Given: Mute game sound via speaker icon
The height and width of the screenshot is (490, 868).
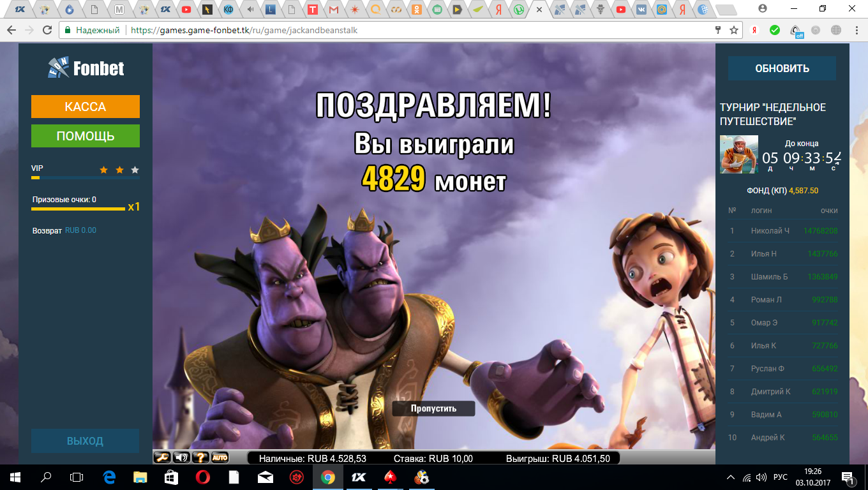Looking at the screenshot, I should coord(182,456).
